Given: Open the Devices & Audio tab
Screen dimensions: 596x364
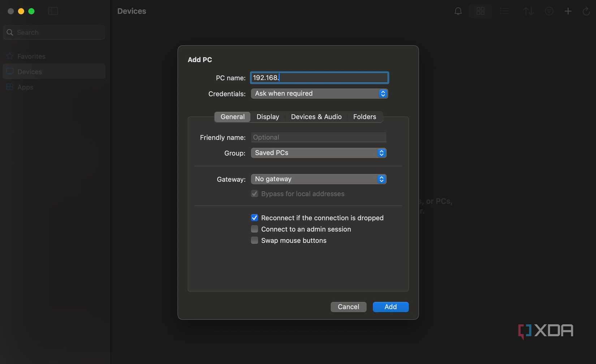Looking at the screenshot, I should tap(316, 117).
